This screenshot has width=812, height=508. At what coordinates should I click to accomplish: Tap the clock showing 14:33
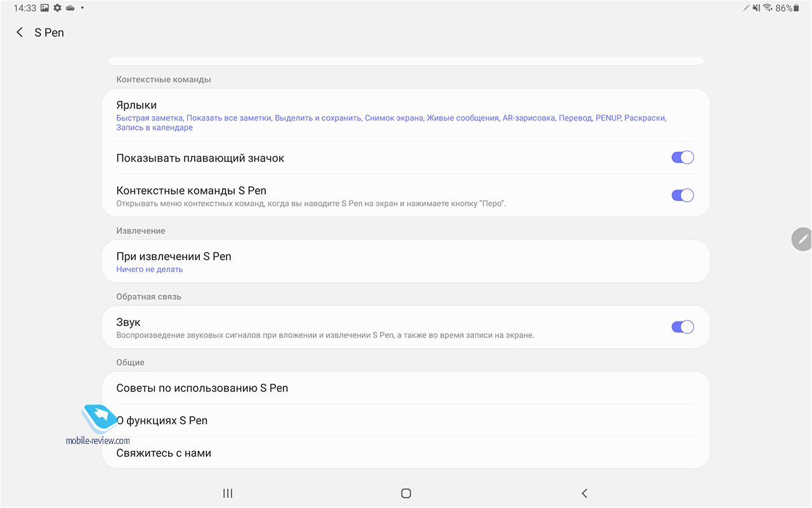(25, 8)
